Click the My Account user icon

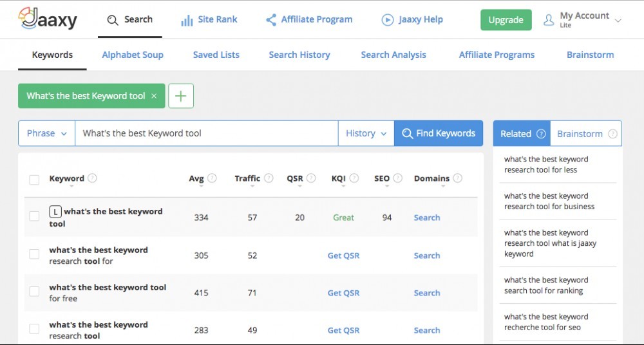pyautogui.click(x=549, y=20)
